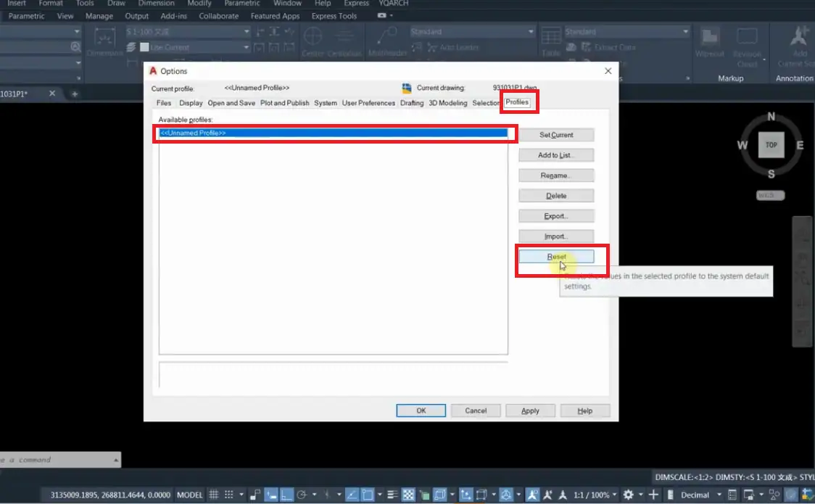815x504 pixels.
Task: Click the dynamic input icon beside coordinates
Action: click(x=270, y=495)
